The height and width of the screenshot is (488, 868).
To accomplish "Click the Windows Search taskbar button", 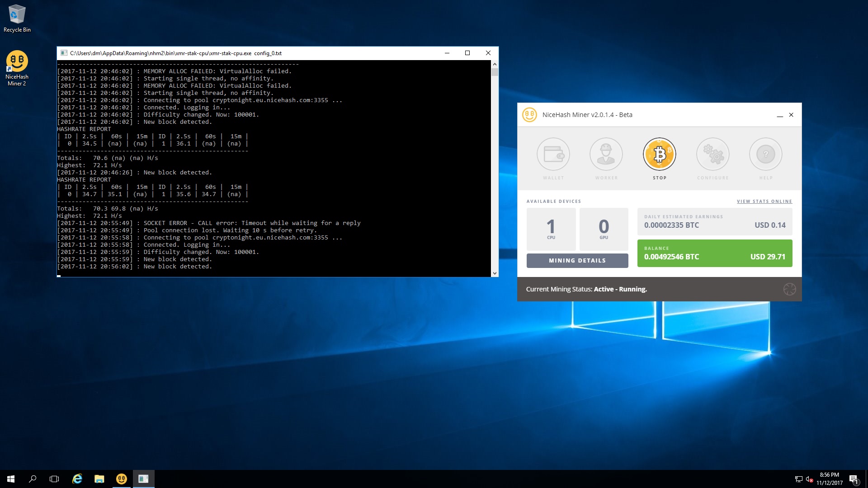I will click(32, 479).
